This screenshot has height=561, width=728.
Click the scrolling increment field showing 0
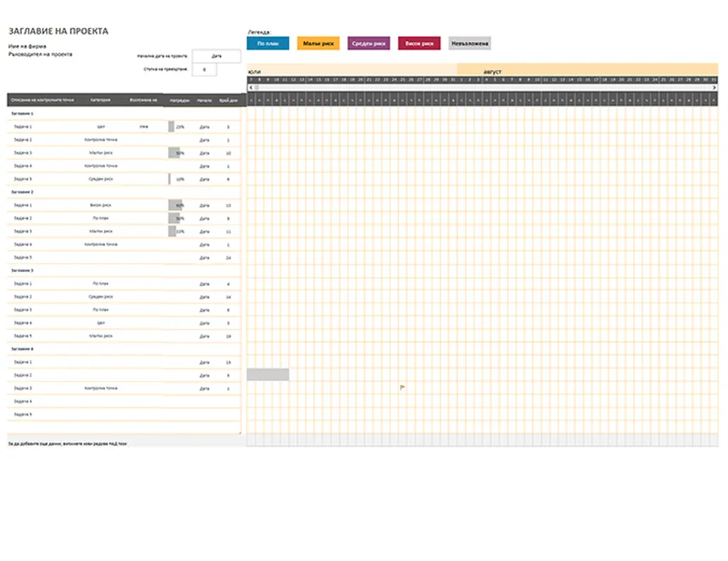click(204, 69)
